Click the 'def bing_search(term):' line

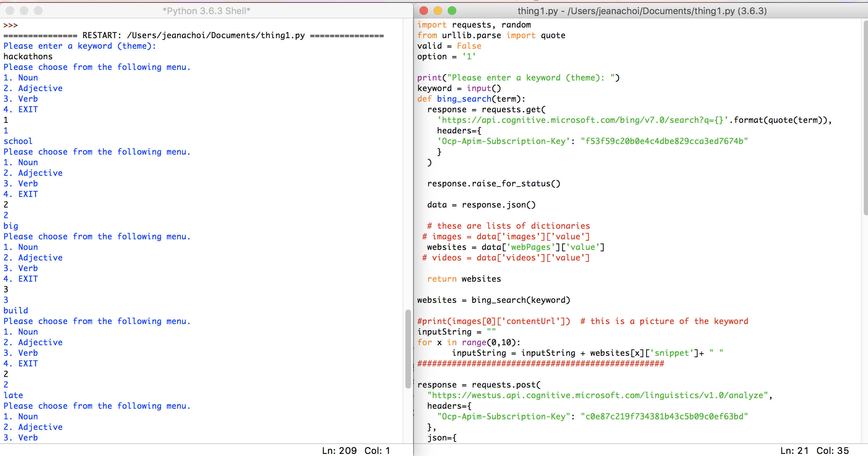pyautogui.click(x=471, y=99)
